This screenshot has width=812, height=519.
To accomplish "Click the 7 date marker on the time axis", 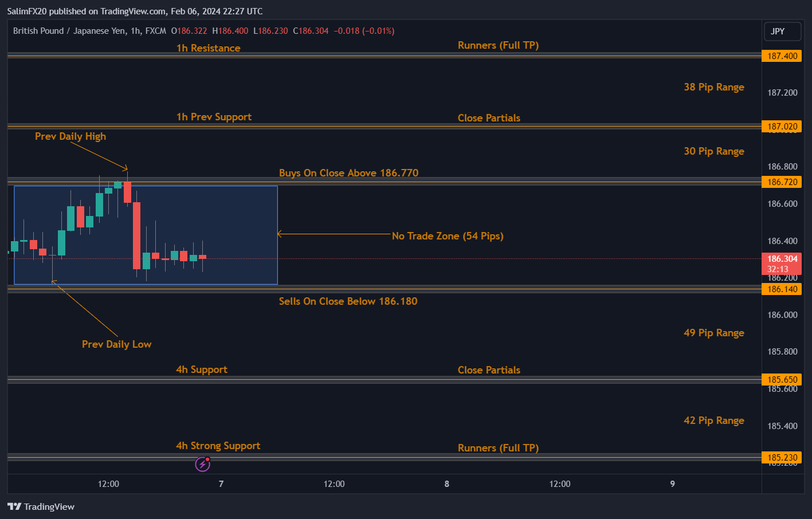I will point(221,483).
